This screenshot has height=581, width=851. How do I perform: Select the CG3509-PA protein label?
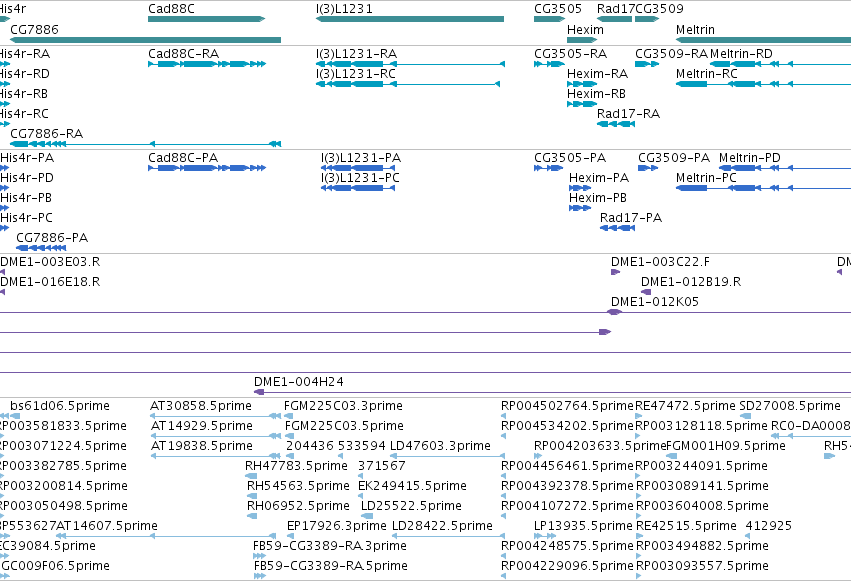point(674,158)
